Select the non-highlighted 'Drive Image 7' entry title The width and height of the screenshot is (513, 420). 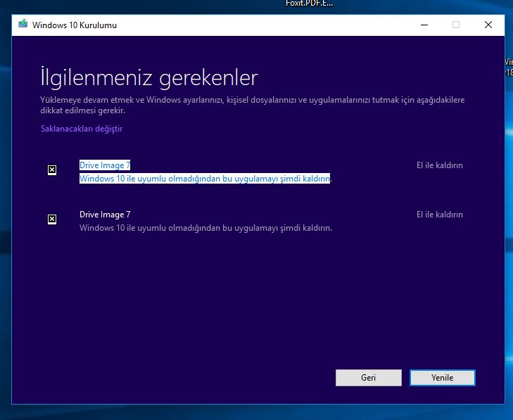click(x=105, y=215)
